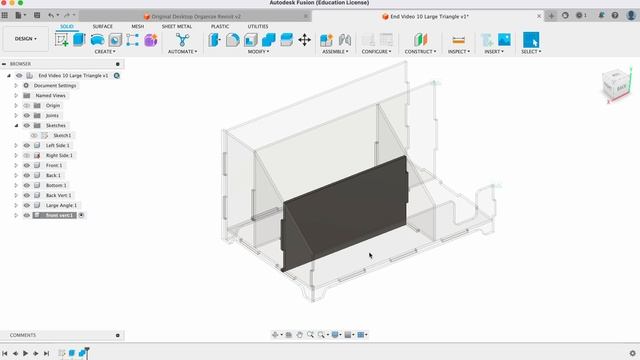Add a new design tab with plus
This screenshot has width=640, height=360.
tap(551, 16)
